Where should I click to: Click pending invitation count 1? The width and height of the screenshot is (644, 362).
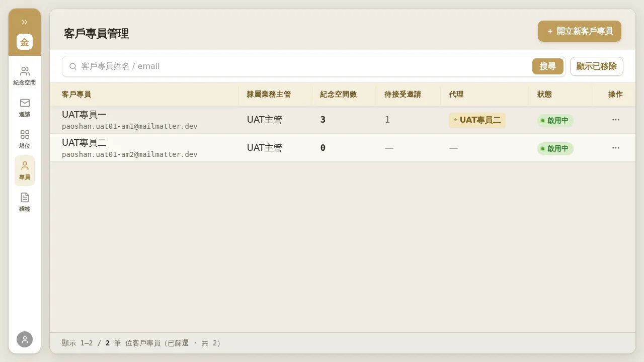387,120
